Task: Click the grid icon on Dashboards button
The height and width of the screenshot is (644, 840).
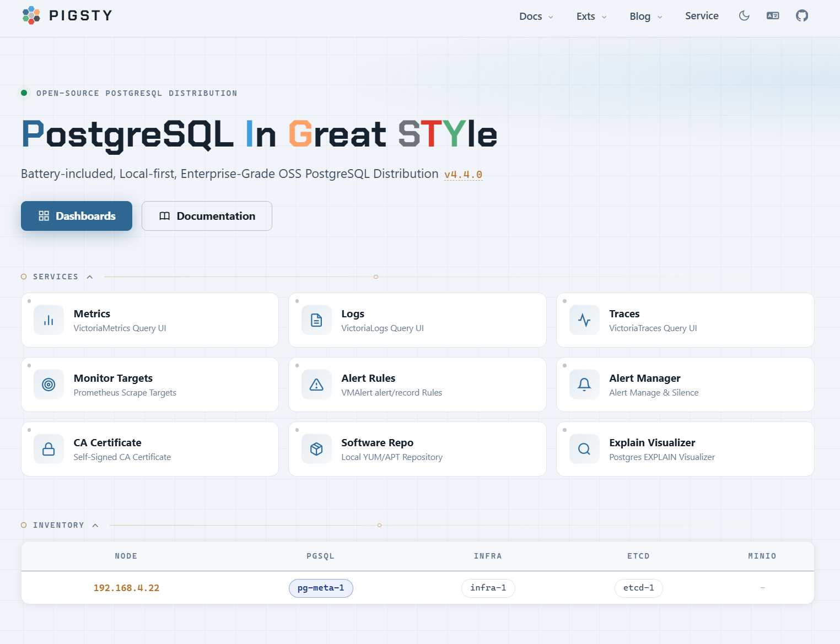Action: click(x=44, y=216)
